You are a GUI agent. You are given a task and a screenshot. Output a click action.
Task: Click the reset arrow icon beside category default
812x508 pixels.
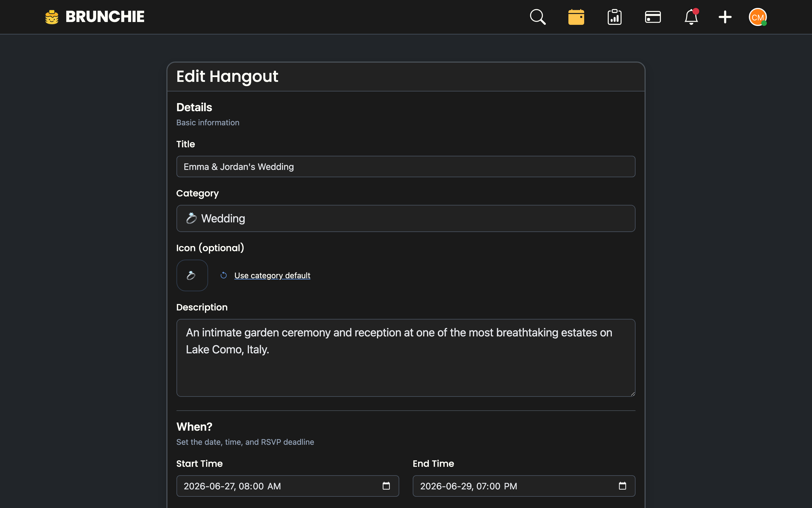point(224,275)
